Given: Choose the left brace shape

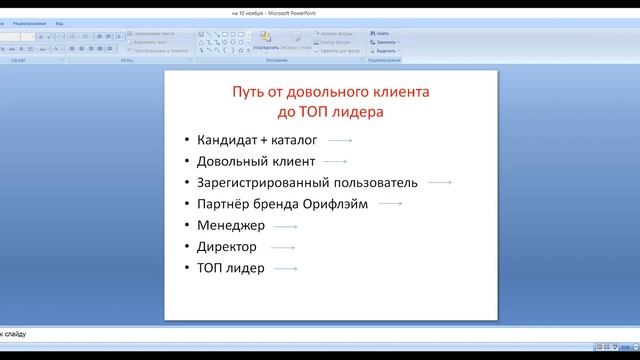Looking at the screenshot, I should click(x=225, y=50).
